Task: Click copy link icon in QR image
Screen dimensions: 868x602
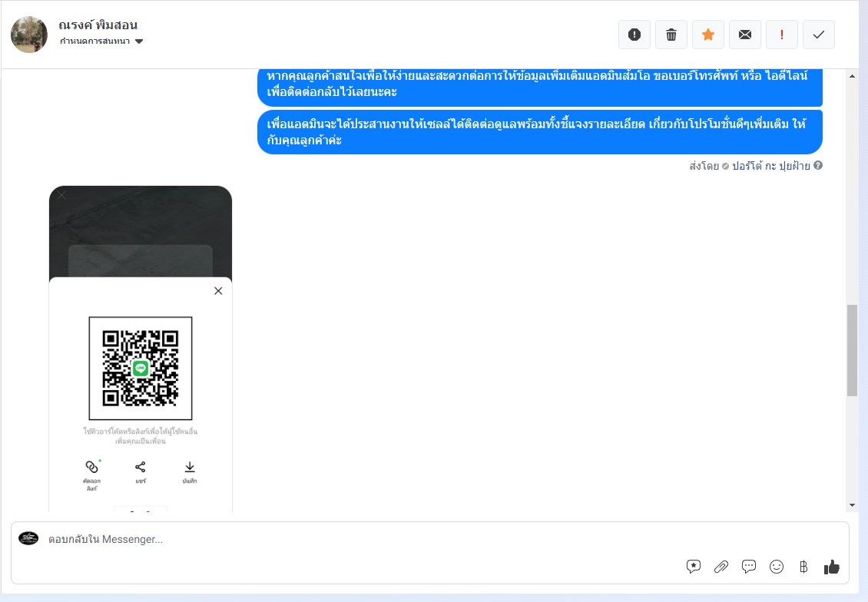Action: pyautogui.click(x=92, y=467)
